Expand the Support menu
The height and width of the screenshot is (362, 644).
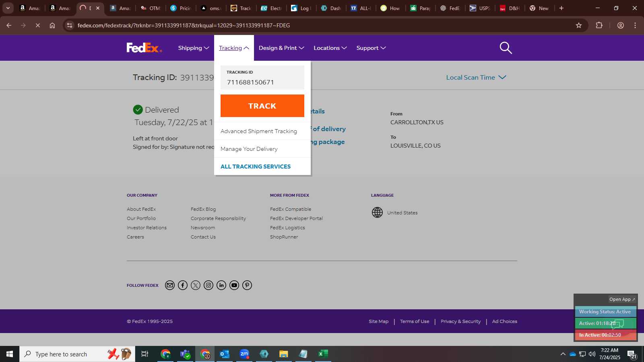click(371, 48)
